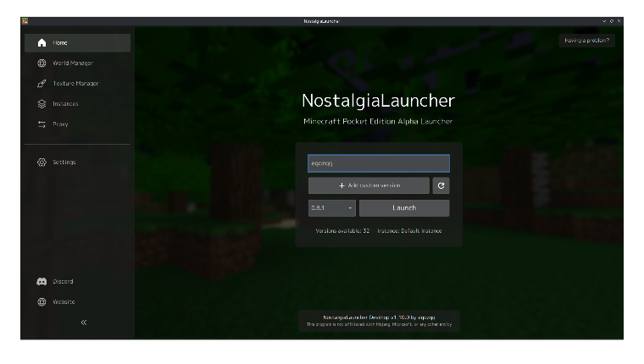This screenshot has width=644, height=364.
Task: Open Settings from the sidebar
Action: [78, 163]
